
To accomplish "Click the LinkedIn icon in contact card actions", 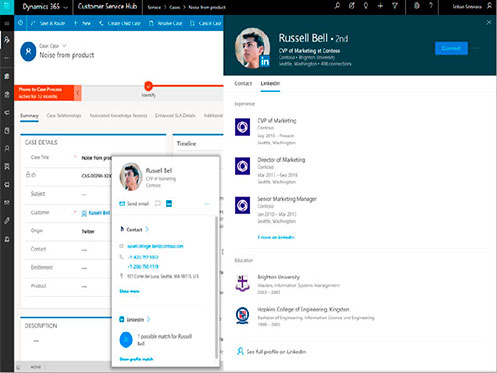I will [169, 203].
